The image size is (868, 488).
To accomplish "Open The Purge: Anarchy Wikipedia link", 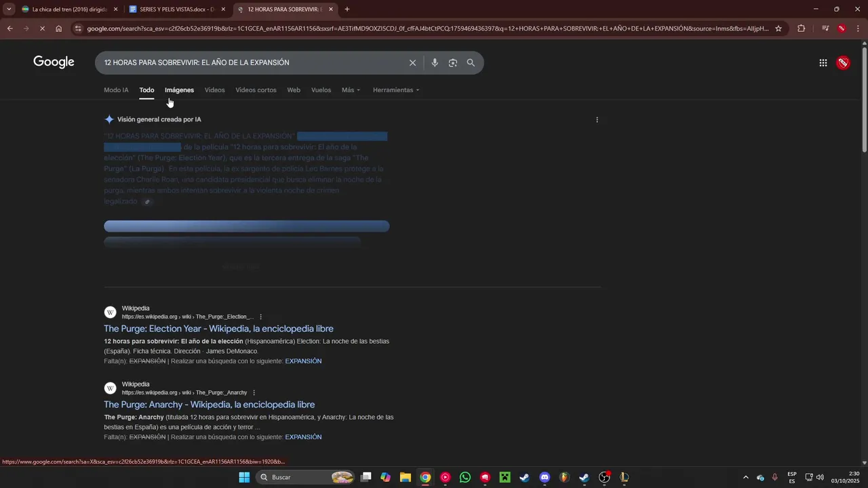I will (209, 405).
